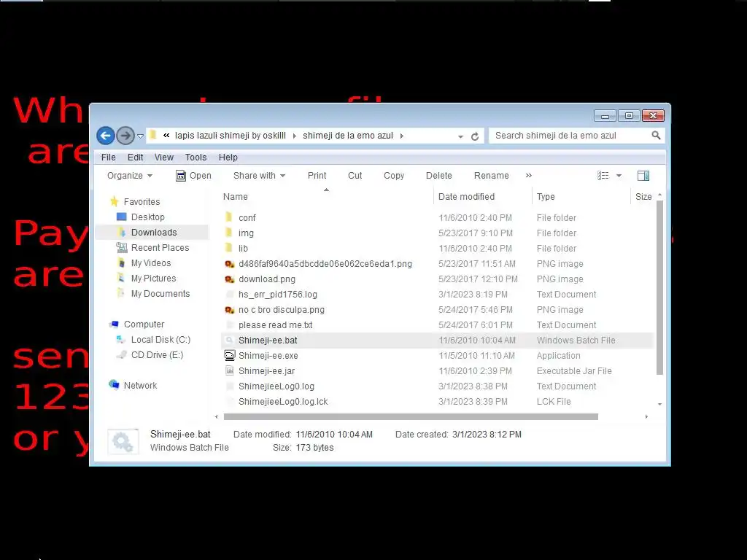Select Desktop in the navigation pane
The height and width of the screenshot is (560, 747).
[x=147, y=217]
